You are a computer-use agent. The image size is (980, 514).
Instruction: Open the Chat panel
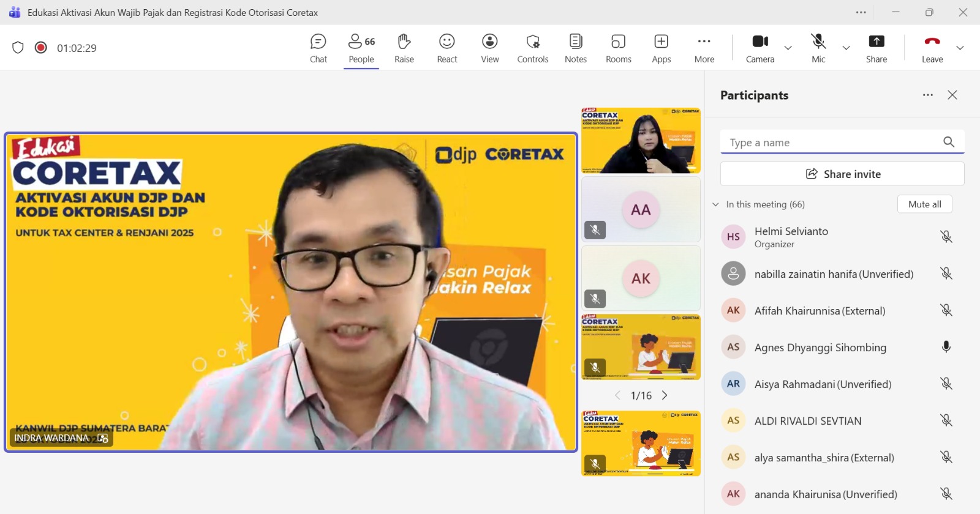pos(318,48)
